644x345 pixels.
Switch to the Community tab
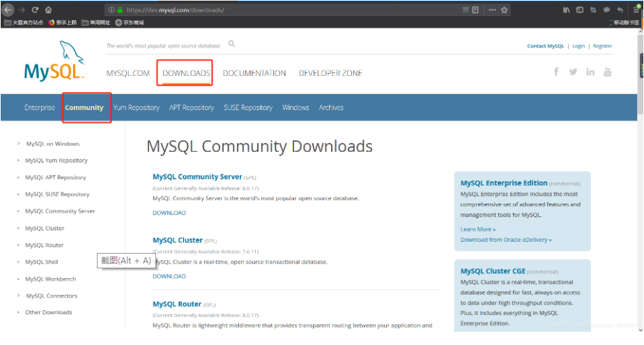(x=84, y=107)
